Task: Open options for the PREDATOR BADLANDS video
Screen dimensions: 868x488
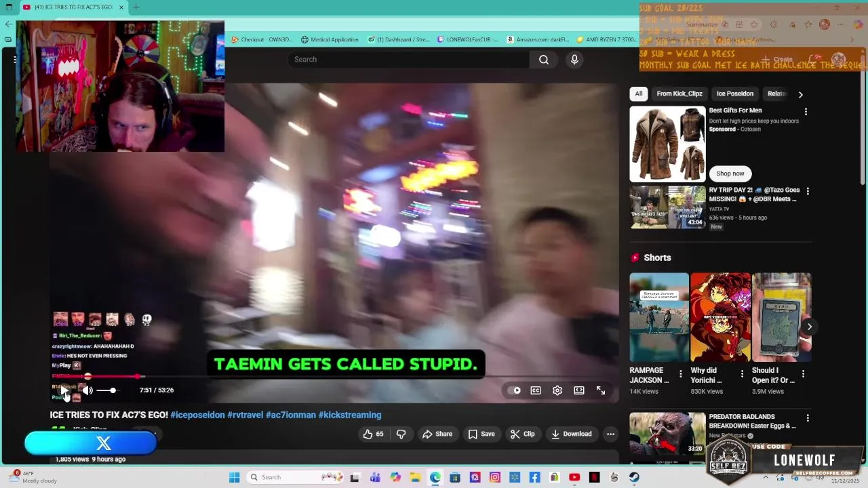Action: click(x=807, y=419)
